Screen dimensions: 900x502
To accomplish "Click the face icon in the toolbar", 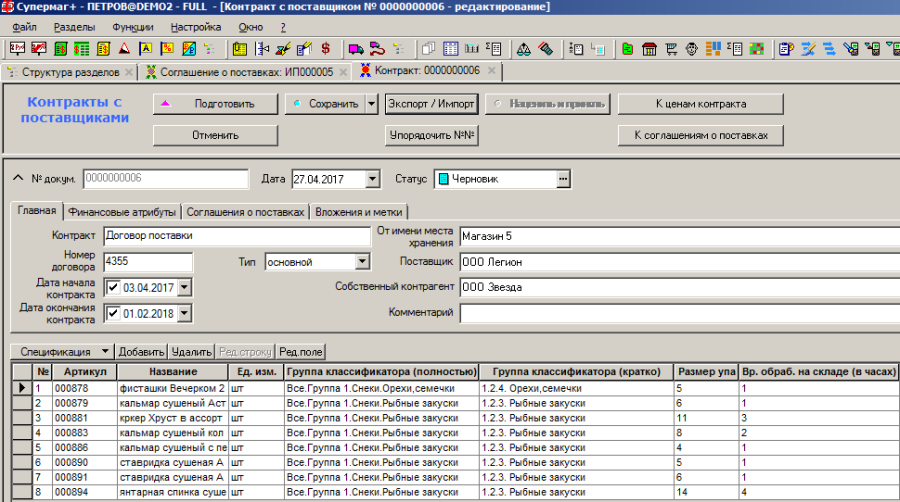I will click(x=692, y=49).
